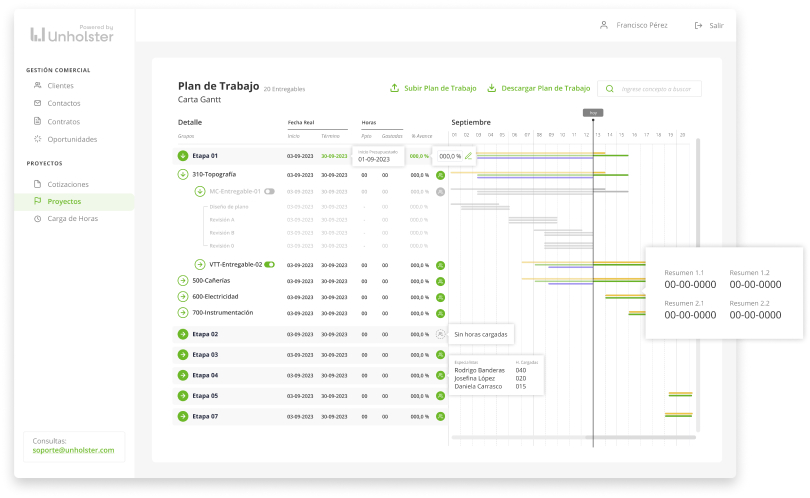Screen dimensions: 810x498
Task: Toggle the MC-Entregable-01 switch
Action: 269,191
